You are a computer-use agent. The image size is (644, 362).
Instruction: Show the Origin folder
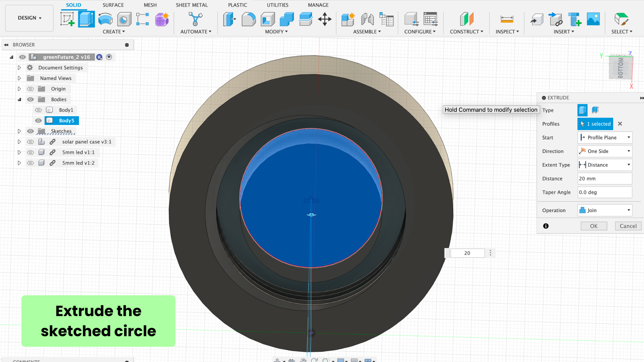(30, 89)
